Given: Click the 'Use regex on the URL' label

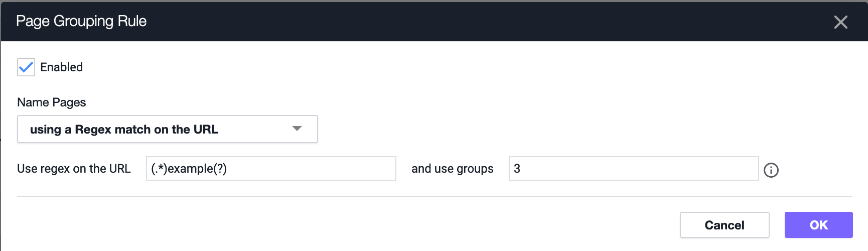Looking at the screenshot, I should point(74,169).
